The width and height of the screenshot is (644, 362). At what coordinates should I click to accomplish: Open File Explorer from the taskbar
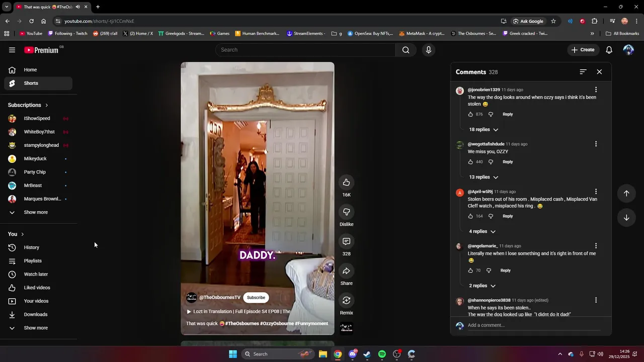click(x=323, y=354)
